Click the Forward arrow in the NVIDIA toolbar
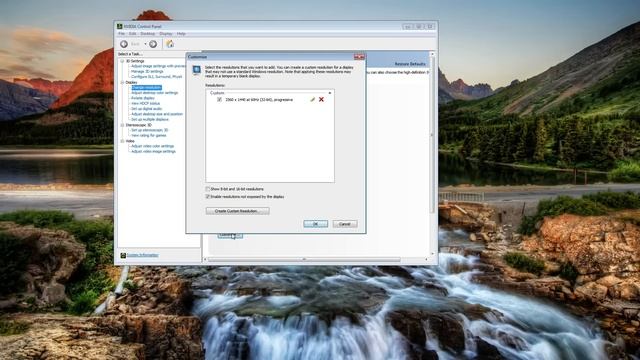Viewport: 640px width, 360px height. (x=153, y=44)
